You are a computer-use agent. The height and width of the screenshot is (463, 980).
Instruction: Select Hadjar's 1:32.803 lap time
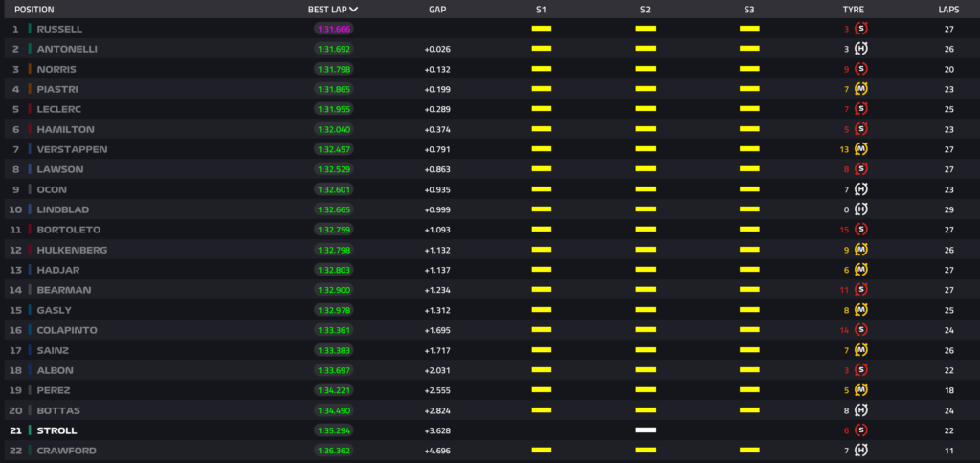pos(334,270)
